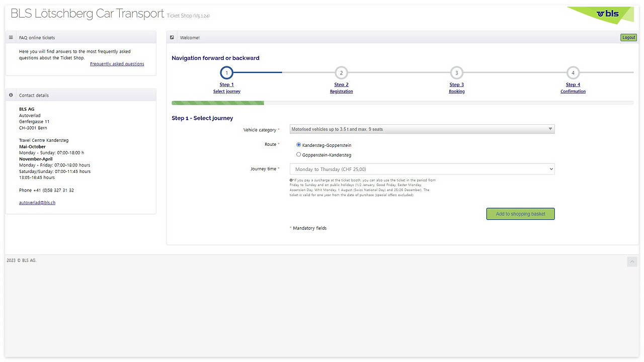Click the step 3 circle marker
Image resolution: width=644 pixels, height=362 pixels.
(457, 73)
